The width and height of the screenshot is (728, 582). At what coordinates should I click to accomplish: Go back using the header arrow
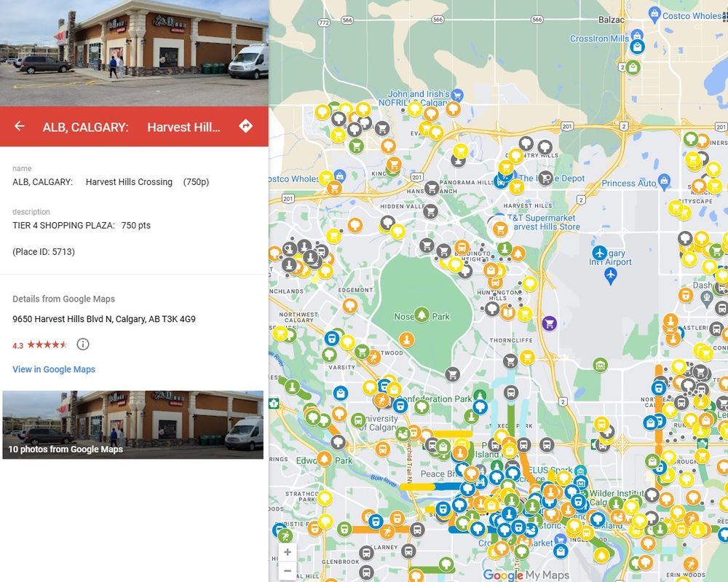(x=20, y=126)
